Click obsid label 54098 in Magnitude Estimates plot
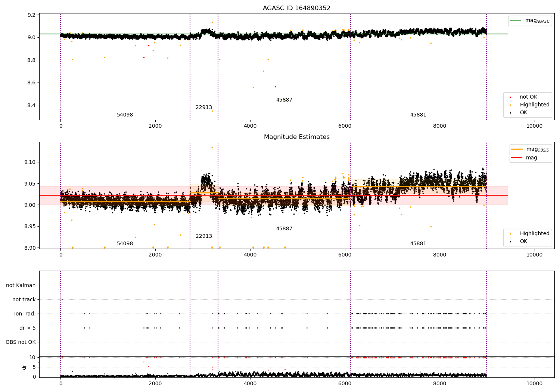Image resolution: width=560 pixels, height=392 pixels. pos(125,243)
